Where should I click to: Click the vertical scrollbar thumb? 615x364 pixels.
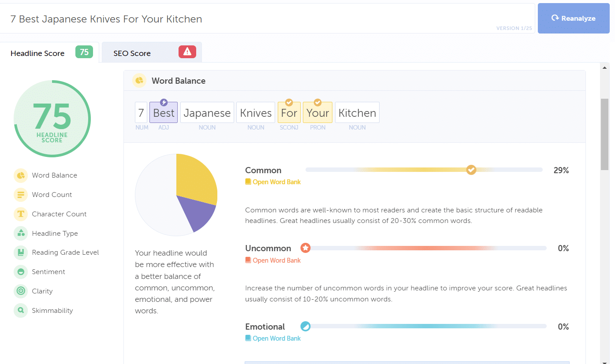tap(604, 134)
